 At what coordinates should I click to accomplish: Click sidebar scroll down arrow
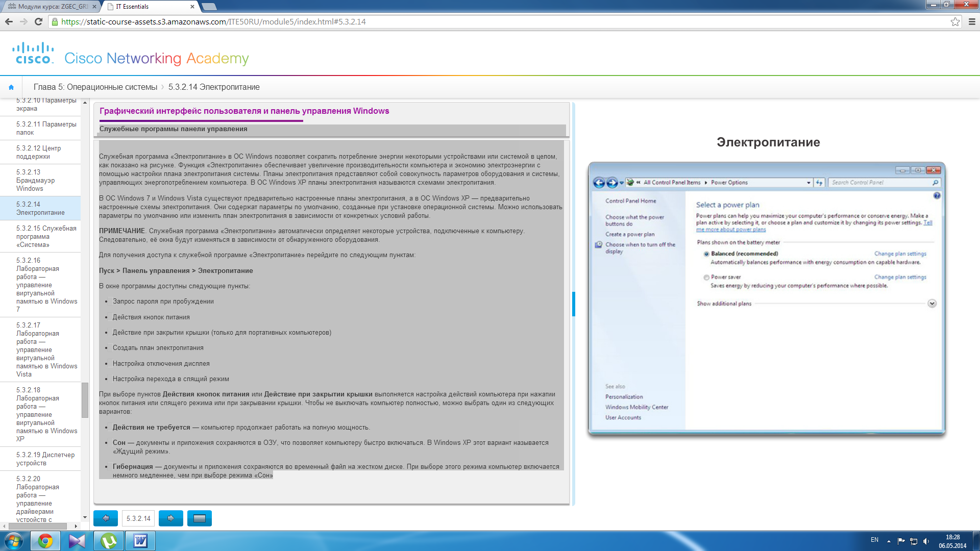pyautogui.click(x=85, y=518)
